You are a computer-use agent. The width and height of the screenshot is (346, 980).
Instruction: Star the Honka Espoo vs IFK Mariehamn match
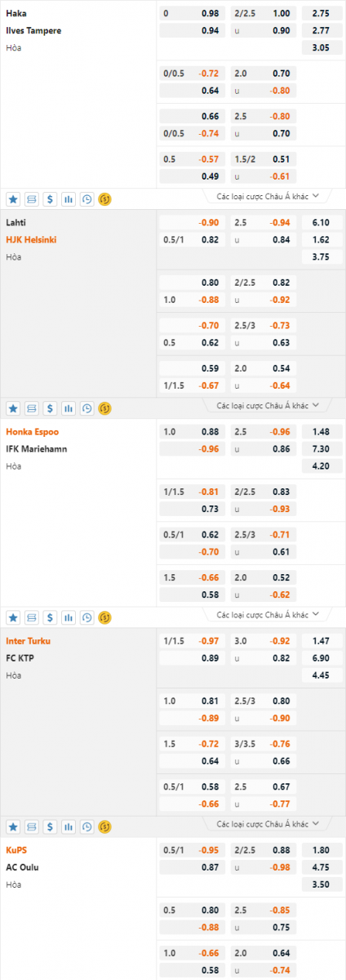(x=14, y=617)
